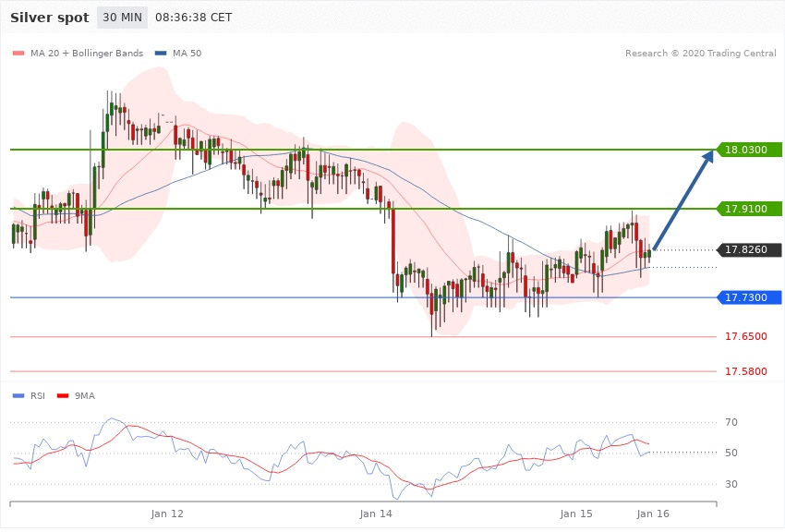785x532 pixels.
Task: Click the Jan 12 date label
Action: coord(167,513)
